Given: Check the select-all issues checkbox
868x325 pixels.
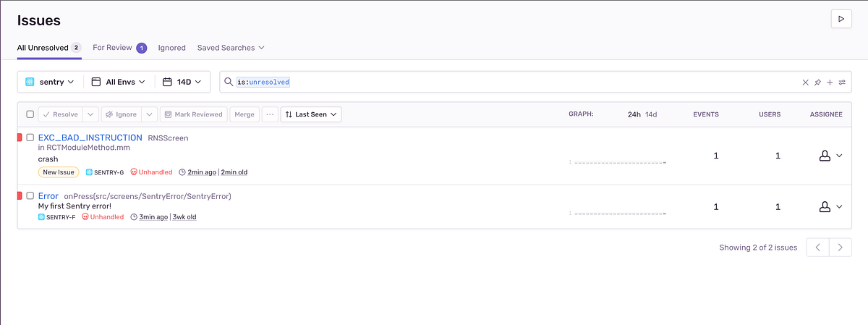Looking at the screenshot, I should pyautogui.click(x=30, y=114).
